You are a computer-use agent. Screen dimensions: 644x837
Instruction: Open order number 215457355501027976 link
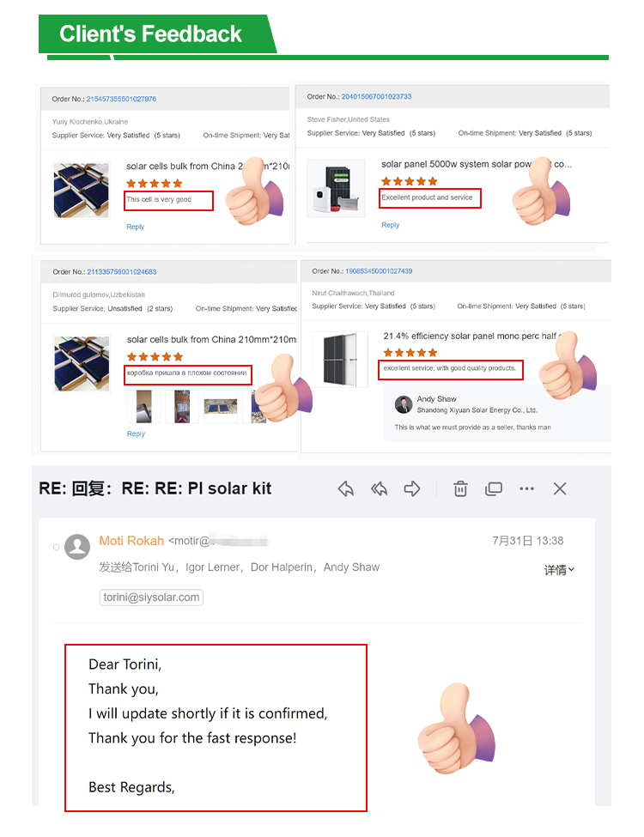click(121, 99)
